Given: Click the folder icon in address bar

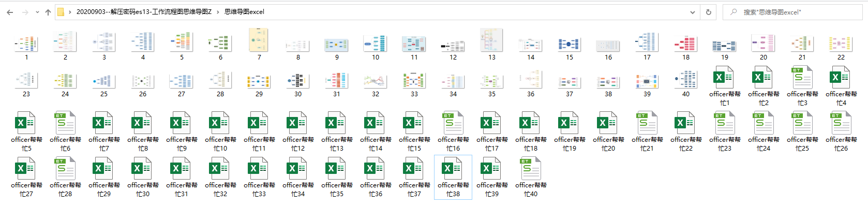Looking at the screenshot, I should [x=61, y=12].
